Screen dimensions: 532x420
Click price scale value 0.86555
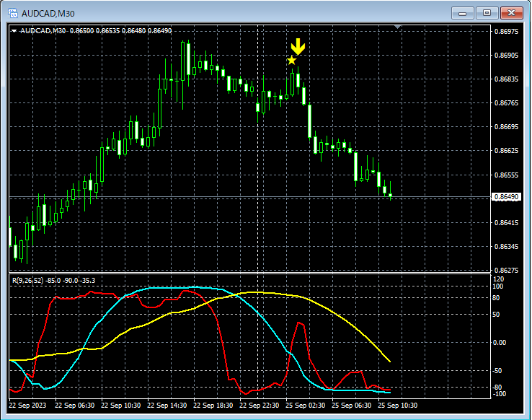[x=507, y=175]
